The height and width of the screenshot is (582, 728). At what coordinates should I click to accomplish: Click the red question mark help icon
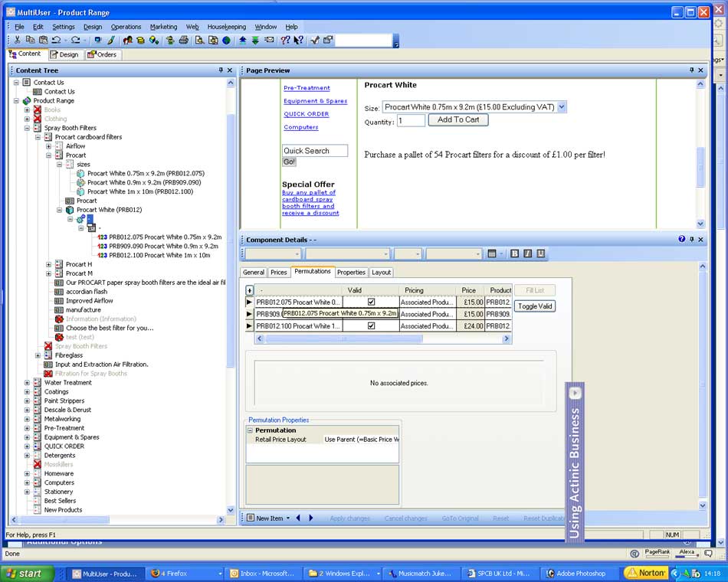(x=285, y=40)
